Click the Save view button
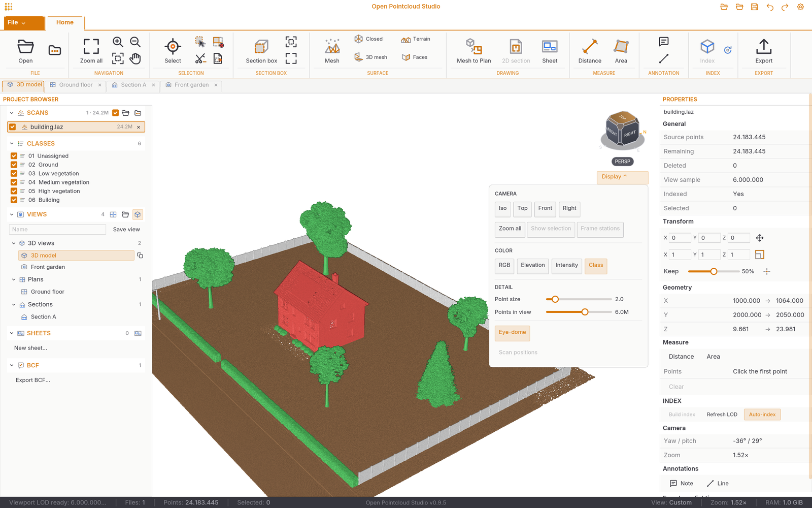The image size is (812, 508). (x=126, y=230)
